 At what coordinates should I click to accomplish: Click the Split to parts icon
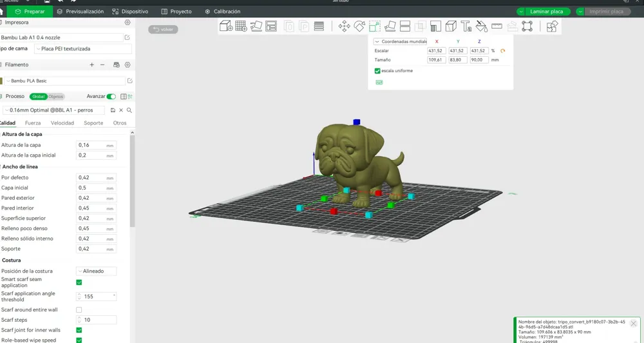[x=304, y=26]
